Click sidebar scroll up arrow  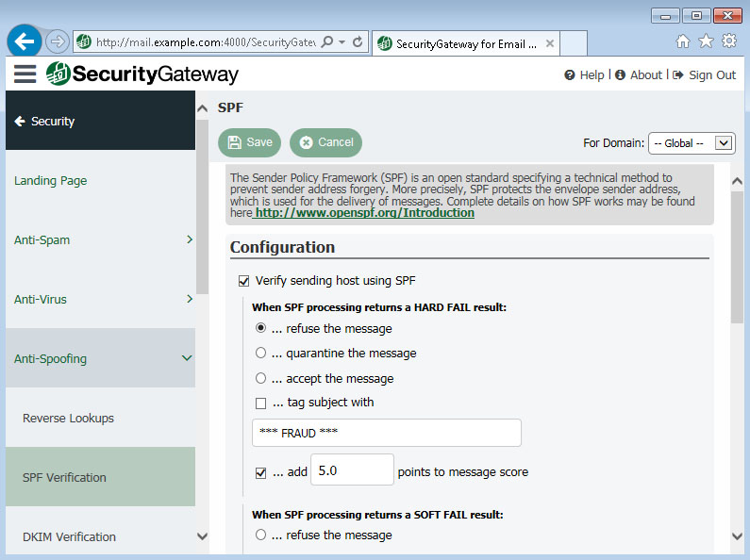click(202, 108)
